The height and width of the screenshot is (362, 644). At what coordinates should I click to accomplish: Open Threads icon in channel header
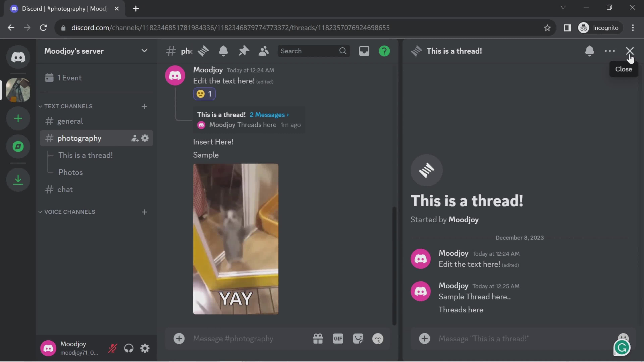pyautogui.click(x=203, y=51)
